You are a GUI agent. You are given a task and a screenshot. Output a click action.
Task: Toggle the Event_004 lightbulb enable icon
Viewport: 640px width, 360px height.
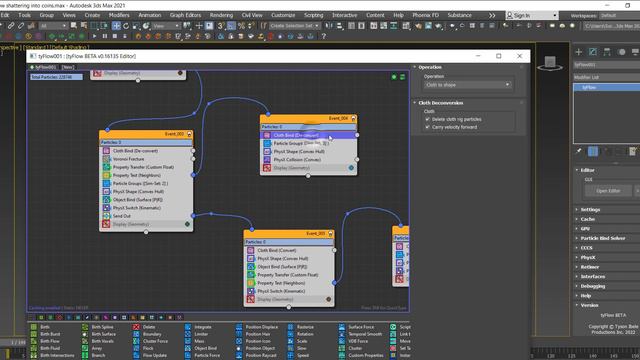pos(353,118)
